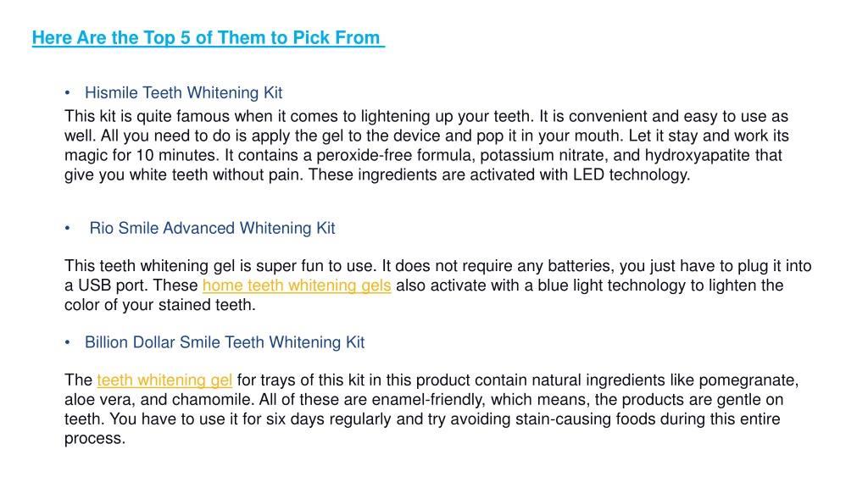Image resolution: width=868 pixels, height=488 pixels.
Task: Select the bullet before Billion Dollar Smile
Action: pos(68,342)
